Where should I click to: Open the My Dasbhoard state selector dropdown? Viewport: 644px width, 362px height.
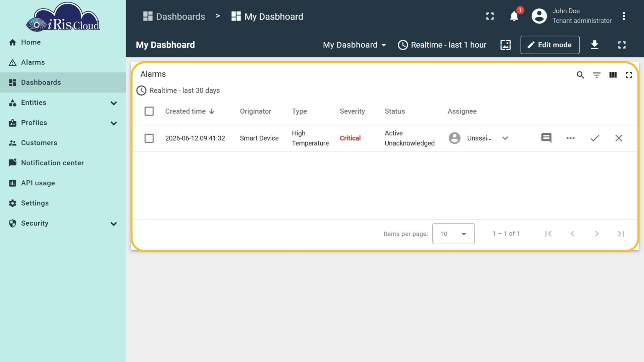(355, 45)
